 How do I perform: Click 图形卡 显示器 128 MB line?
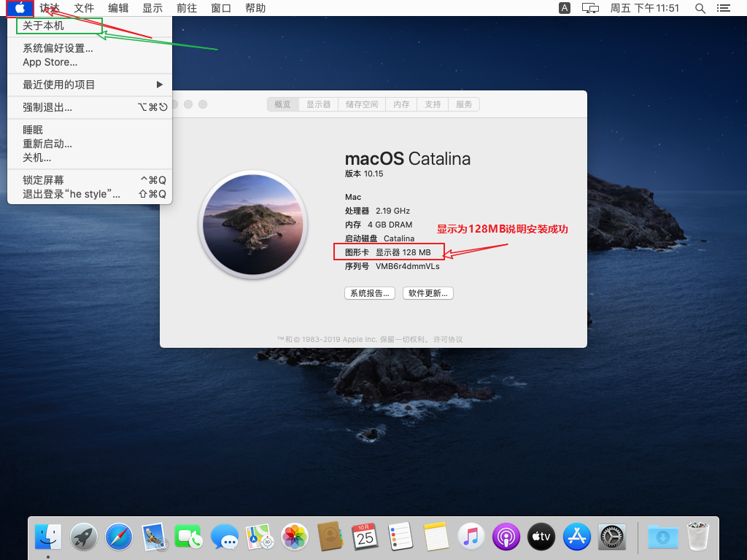(388, 252)
